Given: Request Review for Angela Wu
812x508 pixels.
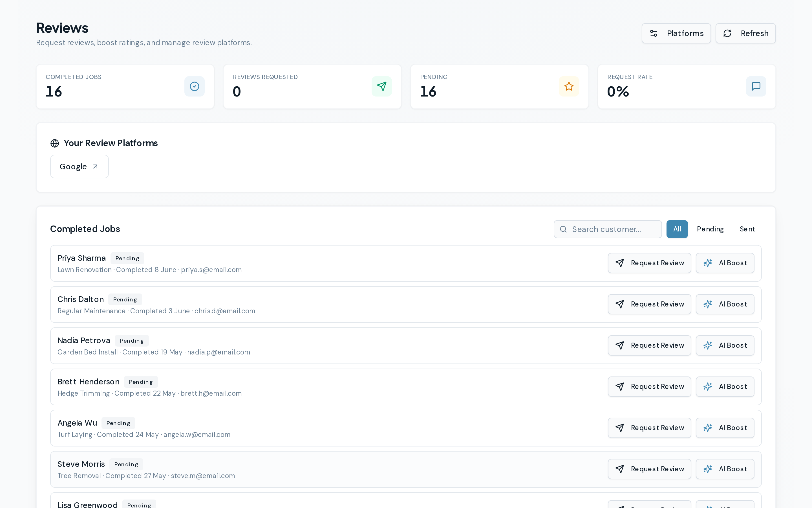Looking at the screenshot, I should [x=649, y=428].
